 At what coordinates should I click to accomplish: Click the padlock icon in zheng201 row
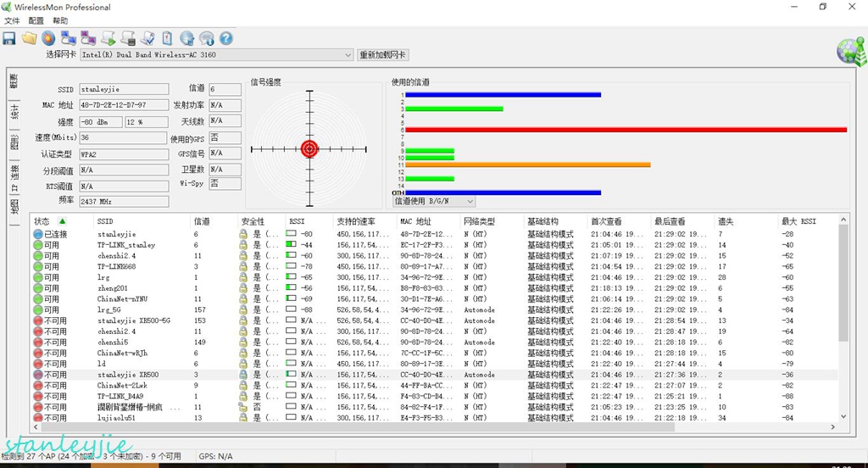pos(243,288)
